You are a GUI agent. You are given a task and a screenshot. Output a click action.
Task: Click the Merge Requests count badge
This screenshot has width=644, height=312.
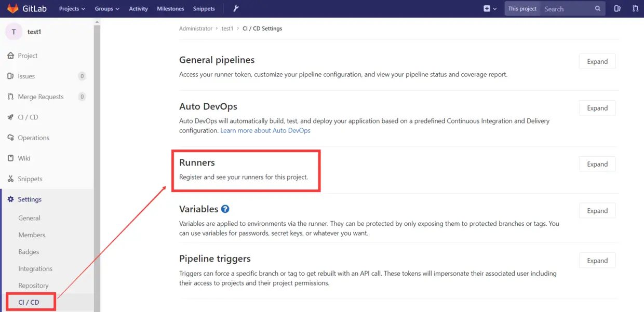[x=82, y=97]
